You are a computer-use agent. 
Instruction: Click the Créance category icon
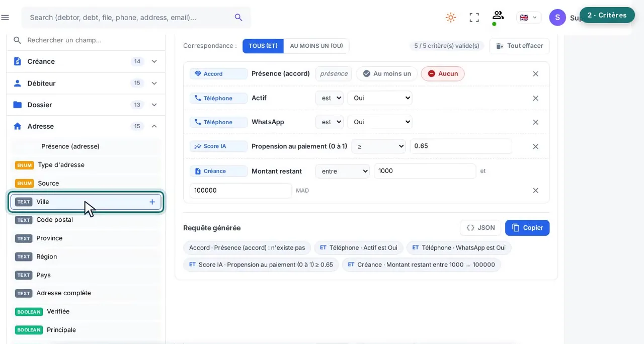(x=18, y=61)
